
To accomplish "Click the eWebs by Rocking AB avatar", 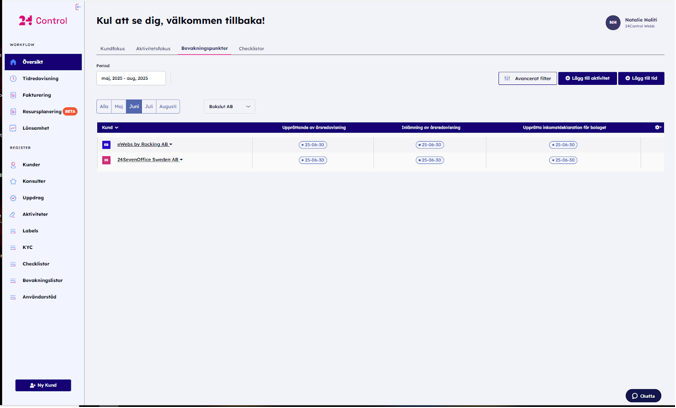I will [x=106, y=145].
